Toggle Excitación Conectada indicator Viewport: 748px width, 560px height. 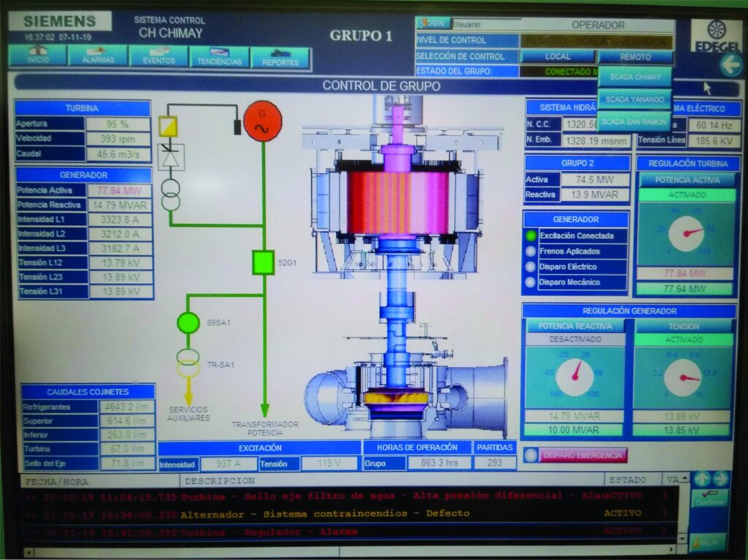point(530,236)
